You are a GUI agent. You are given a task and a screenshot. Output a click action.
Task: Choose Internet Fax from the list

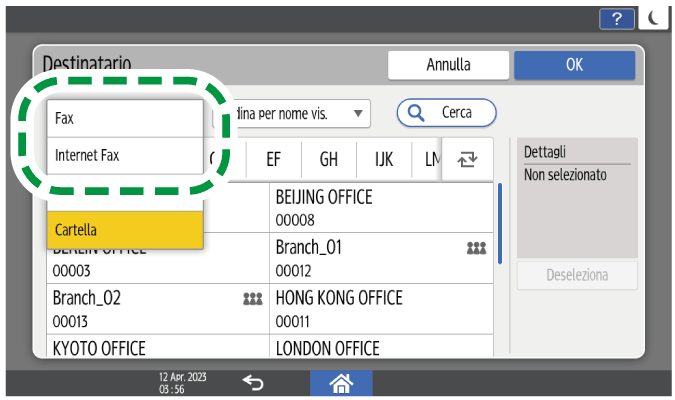(x=125, y=156)
